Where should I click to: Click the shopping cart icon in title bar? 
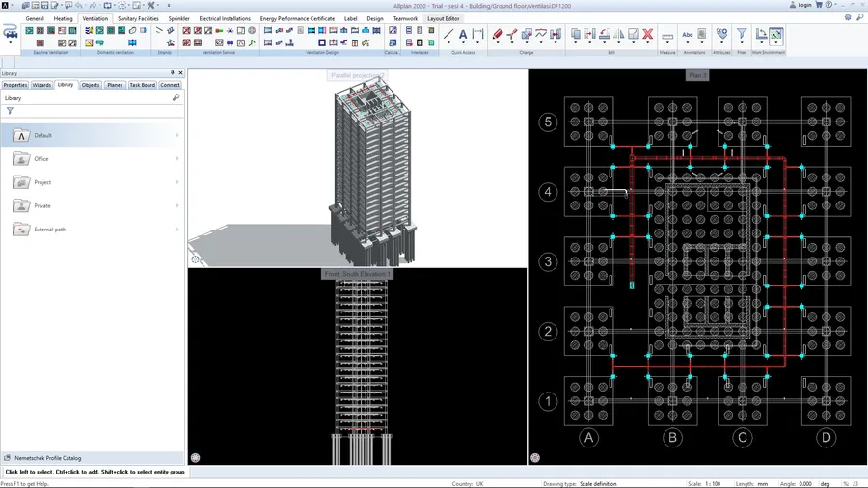point(819,5)
